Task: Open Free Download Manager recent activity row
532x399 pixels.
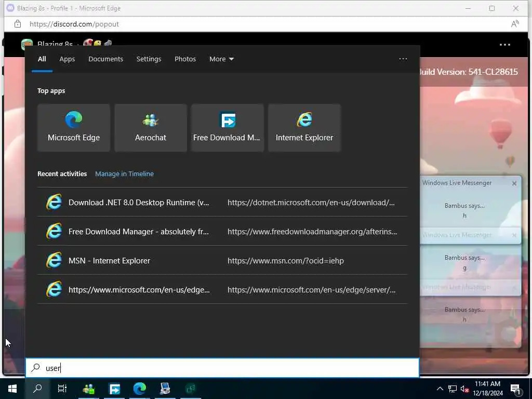Action: pyautogui.click(x=222, y=231)
